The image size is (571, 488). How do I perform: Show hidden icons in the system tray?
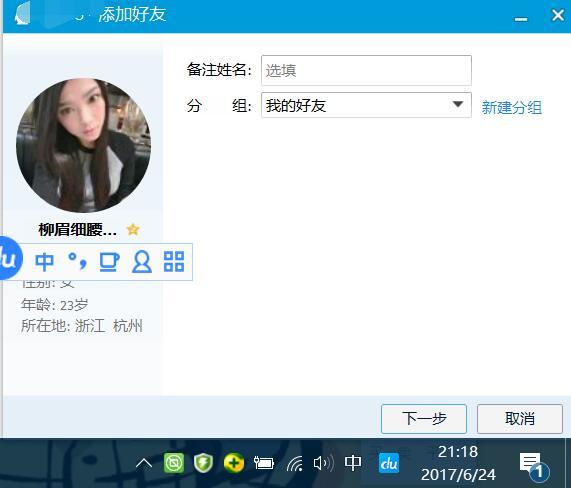coord(144,464)
